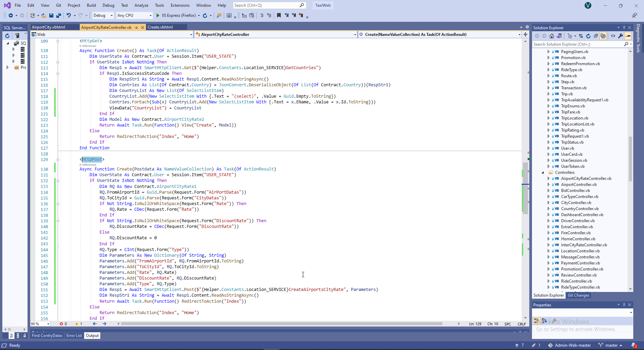Click the editor vertical scrollbar thumb

coord(525,188)
